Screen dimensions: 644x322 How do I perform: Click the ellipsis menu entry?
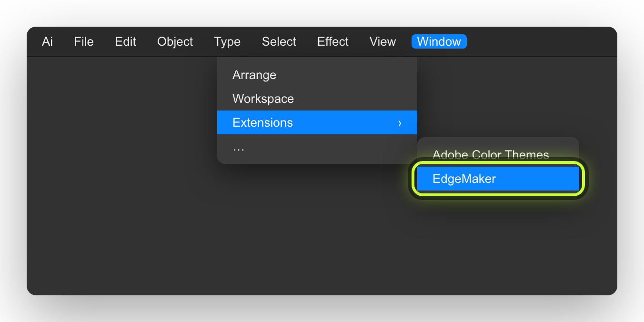coord(317,147)
